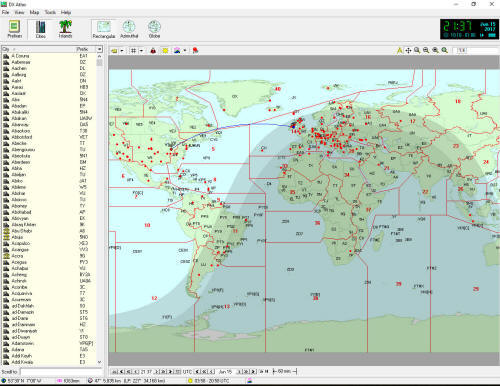Screen dimensions: 500x386
Task: Open the Tools menu
Action: (x=50, y=12)
